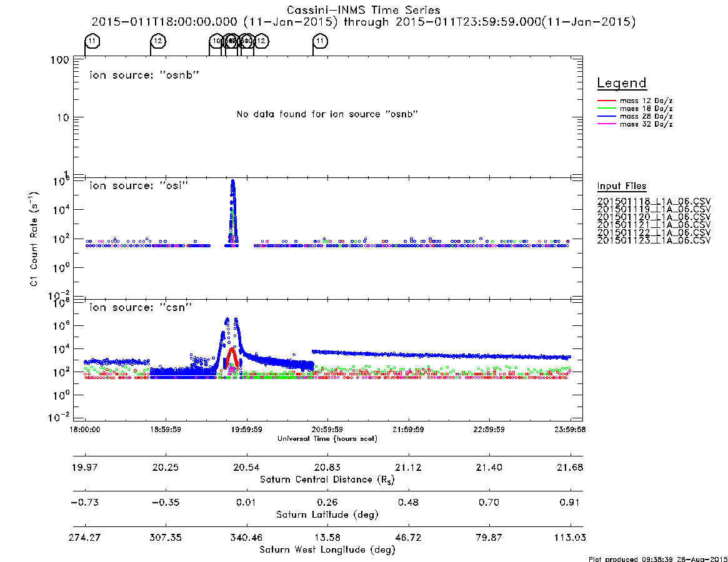Click the latitude value 0.48
The image size is (728, 562).
(x=408, y=503)
